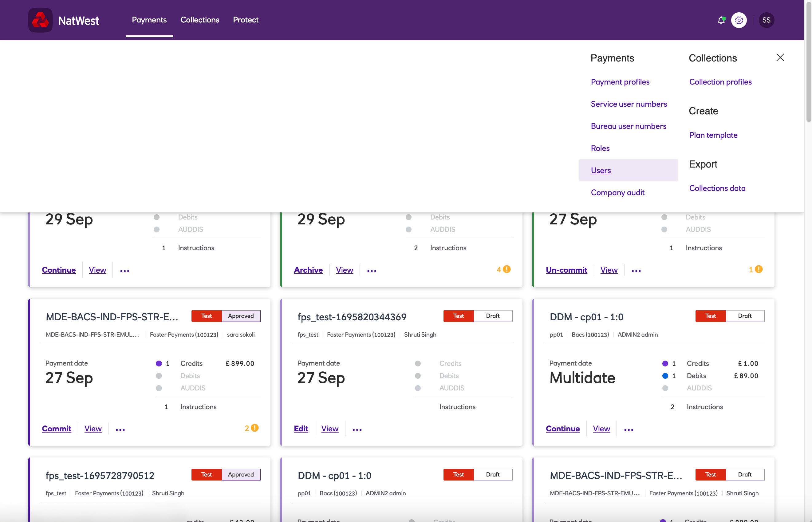Open more options beside Continue on the 29 Sep card

tap(125, 271)
